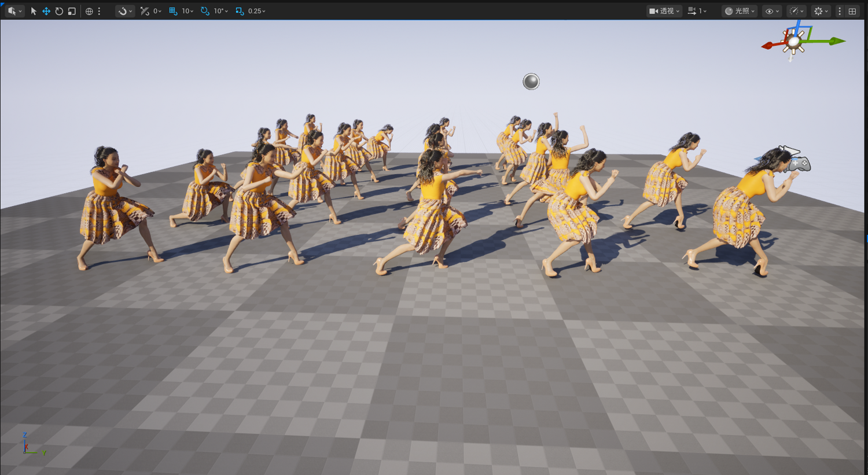
Task: Expand the camera speed dropdown
Action: point(697,11)
